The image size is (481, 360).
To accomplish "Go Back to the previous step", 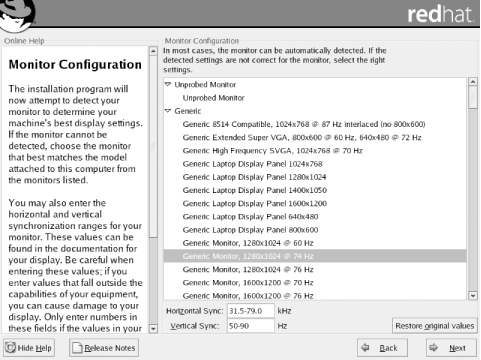I will (382, 348).
